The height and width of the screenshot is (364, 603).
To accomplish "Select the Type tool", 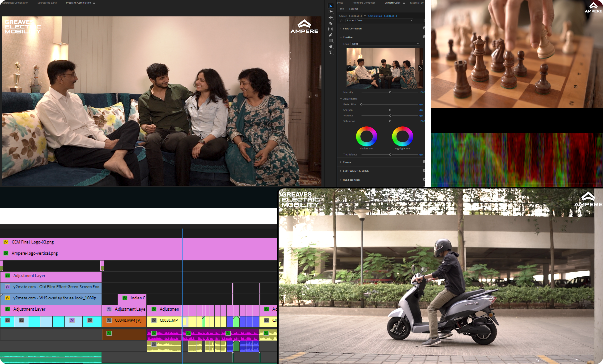I will (x=331, y=52).
